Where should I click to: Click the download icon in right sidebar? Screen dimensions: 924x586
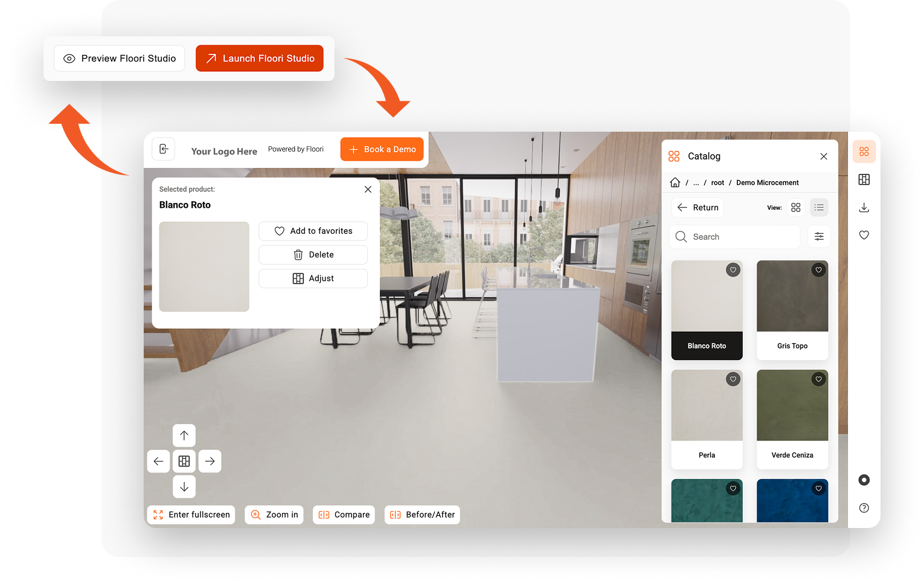tap(864, 208)
